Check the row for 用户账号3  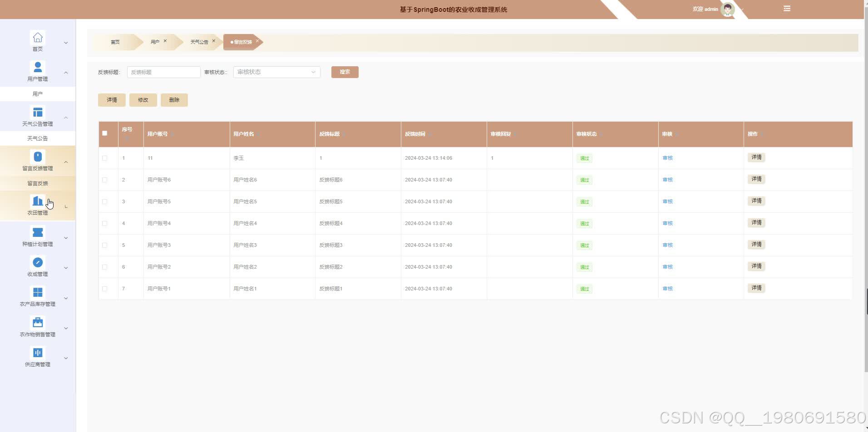(105, 245)
